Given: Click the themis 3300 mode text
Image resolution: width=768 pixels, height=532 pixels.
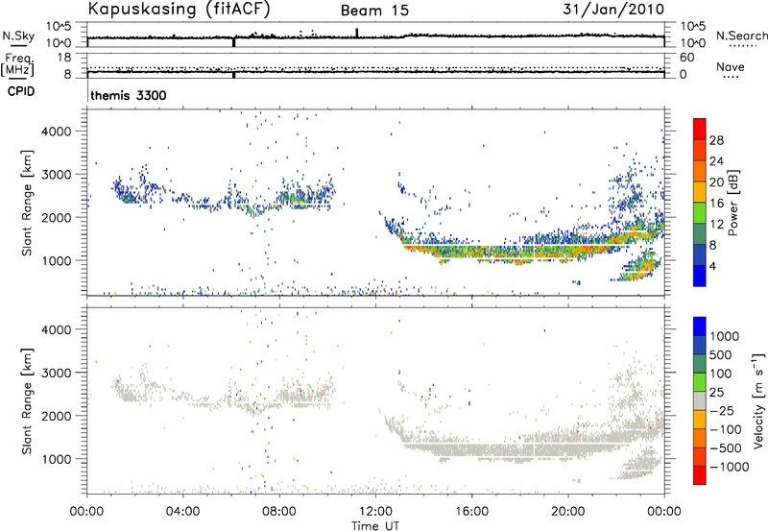Looking at the screenshot, I should tap(129, 95).
